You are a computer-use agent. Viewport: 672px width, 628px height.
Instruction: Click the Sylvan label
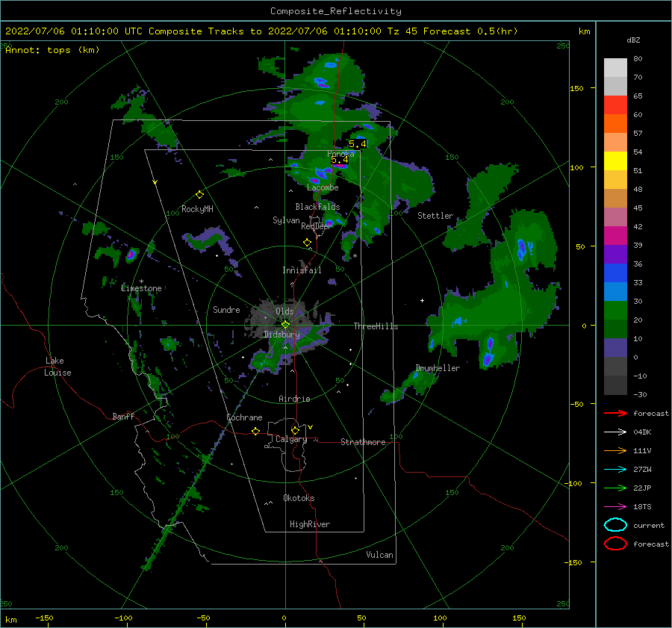[286, 220]
